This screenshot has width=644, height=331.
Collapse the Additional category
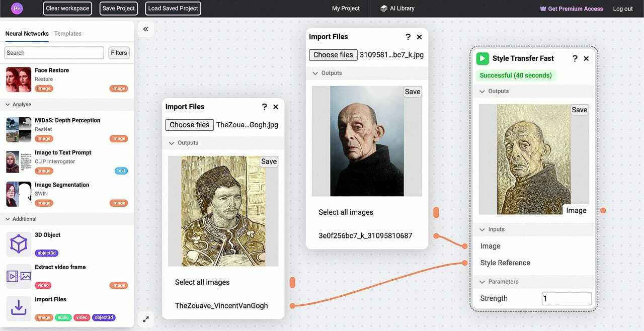[x=8, y=219]
